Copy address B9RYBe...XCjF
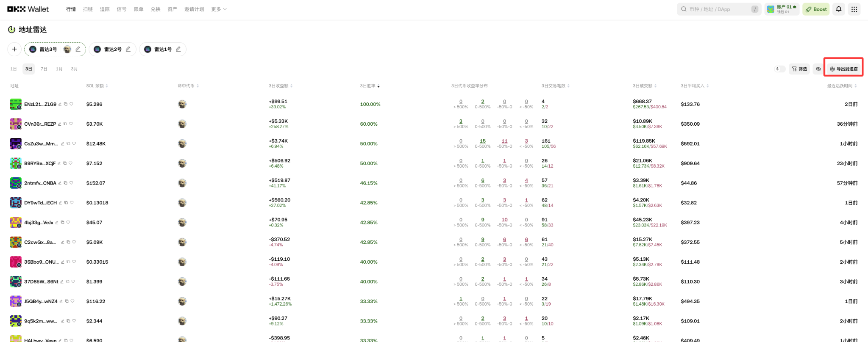The height and width of the screenshot is (342, 868). [x=65, y=163]
